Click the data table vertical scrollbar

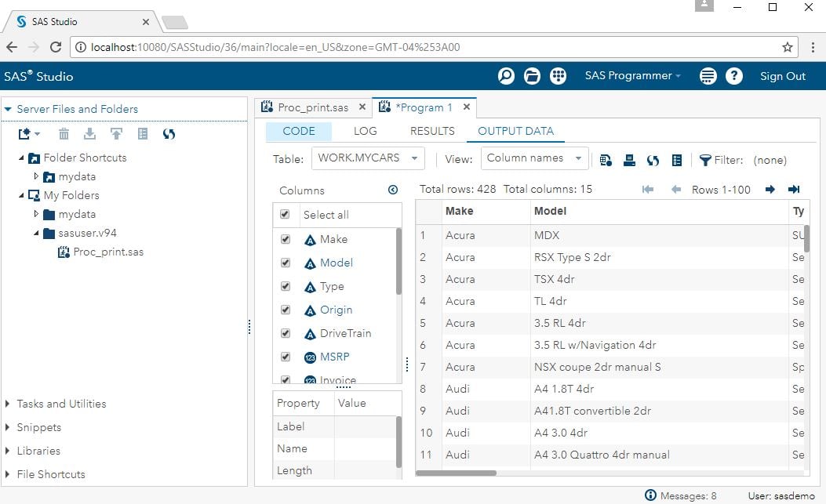tap(806, 238)
